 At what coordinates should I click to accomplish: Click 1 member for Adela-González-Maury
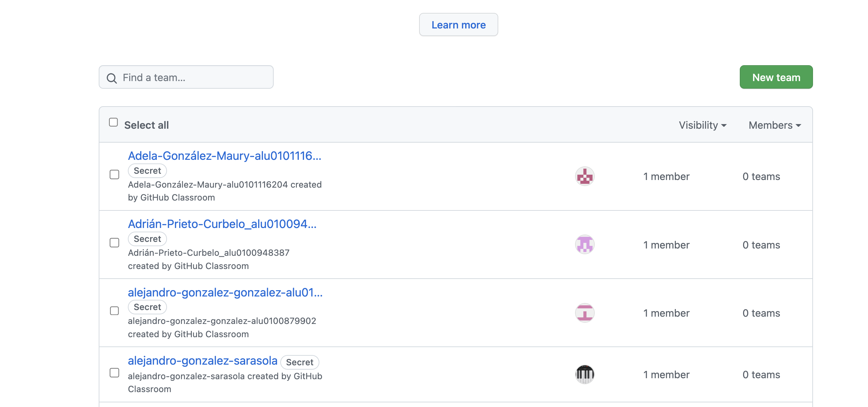pyautogui.click(x=666, y=177)
